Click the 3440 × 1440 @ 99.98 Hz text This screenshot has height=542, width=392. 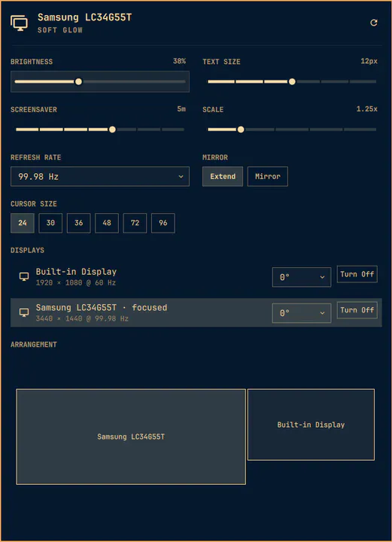pyautogui.click(x=82, y=318)
